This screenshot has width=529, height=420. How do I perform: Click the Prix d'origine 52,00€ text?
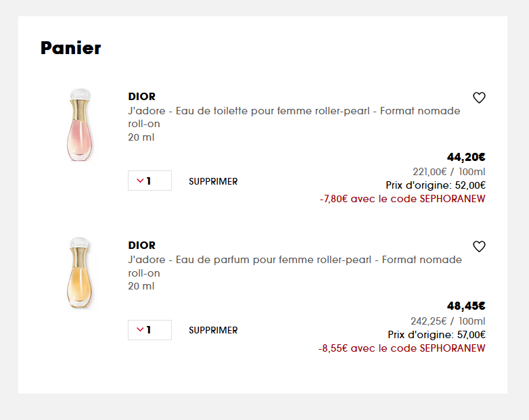(x=436, y=185)
